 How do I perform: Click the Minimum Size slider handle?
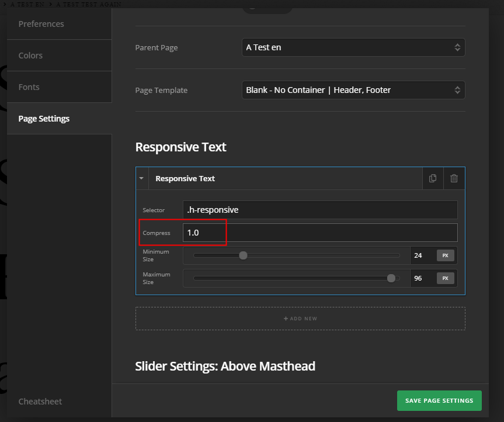point(243,255)
